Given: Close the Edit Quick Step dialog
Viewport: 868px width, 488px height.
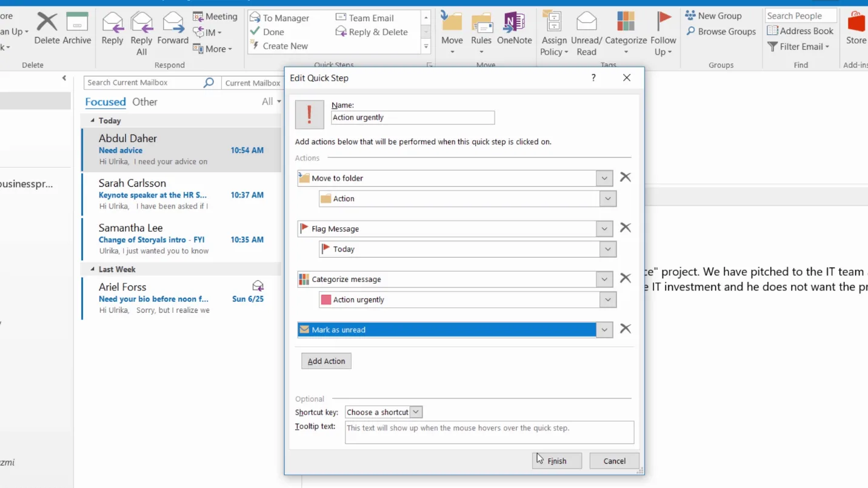Looking at the screenshot, I should click(x=627, y=78).
